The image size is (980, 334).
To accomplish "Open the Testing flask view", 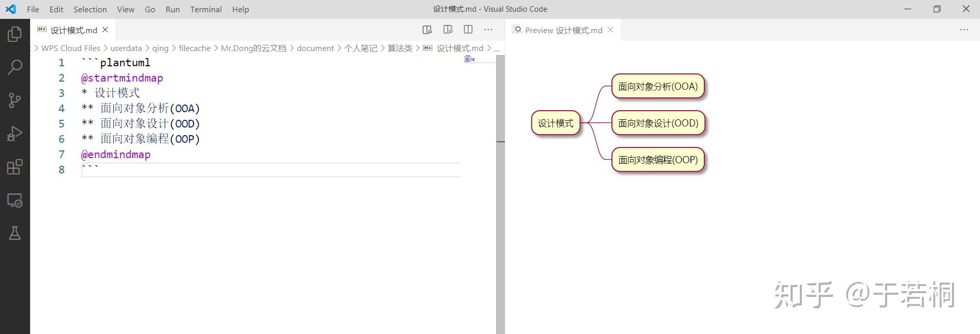I will (x=15, y=234).
